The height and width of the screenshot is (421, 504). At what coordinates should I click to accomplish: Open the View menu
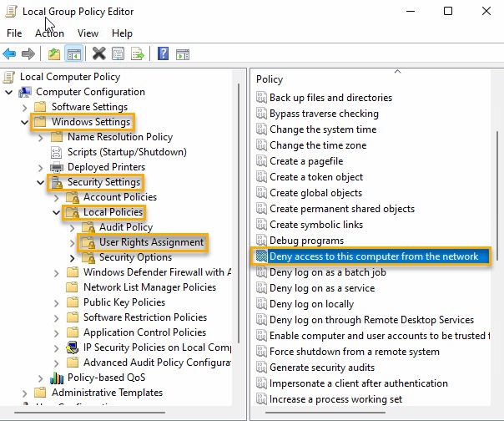point(88,33)
